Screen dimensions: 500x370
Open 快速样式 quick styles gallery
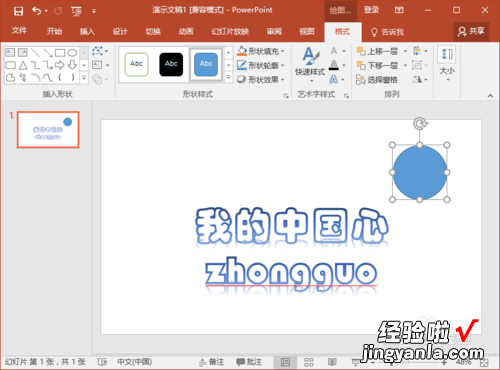coord(310,65)
